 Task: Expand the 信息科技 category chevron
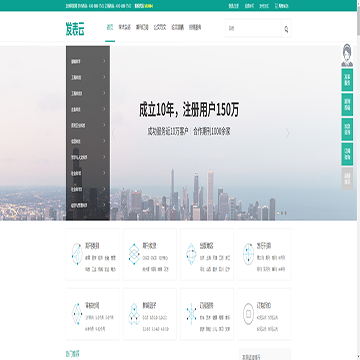click(104, 141)
